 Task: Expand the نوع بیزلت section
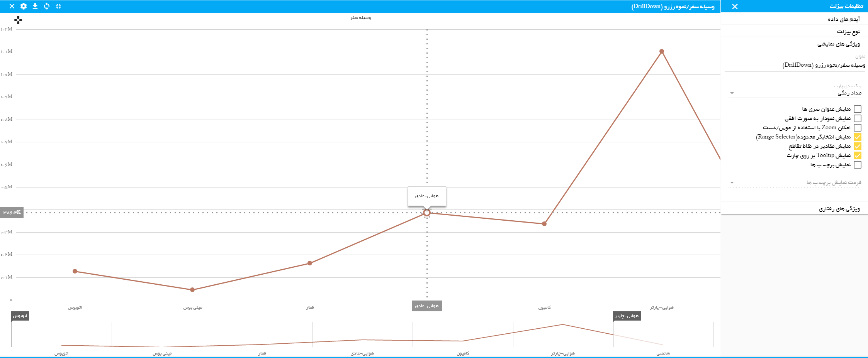pos(794,32)
